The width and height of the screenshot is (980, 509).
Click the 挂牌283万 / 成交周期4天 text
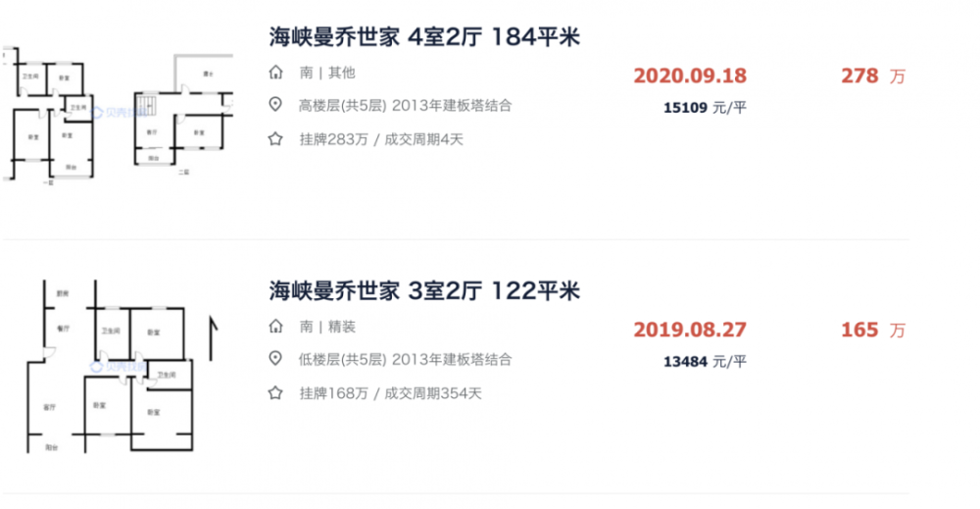click(380, 139)
